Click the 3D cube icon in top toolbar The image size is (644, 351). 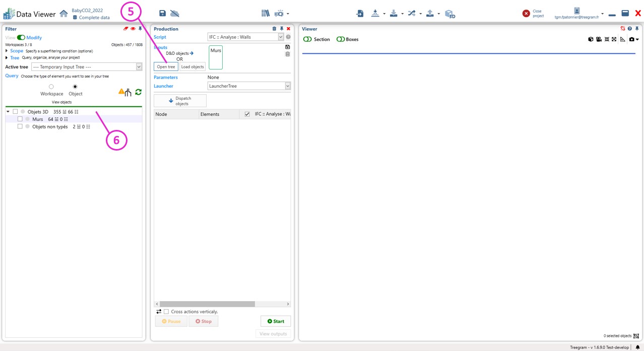click(449, 14)
